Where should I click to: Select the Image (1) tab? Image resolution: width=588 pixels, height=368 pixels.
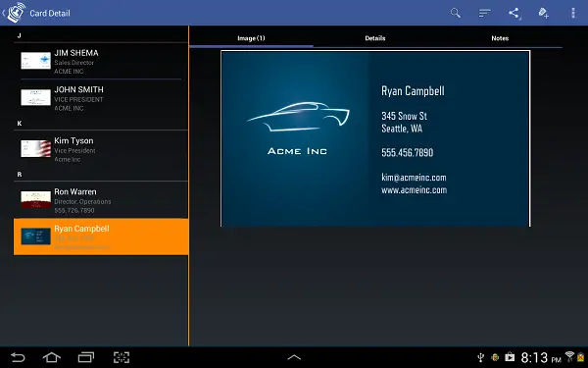tap(251, 38)
